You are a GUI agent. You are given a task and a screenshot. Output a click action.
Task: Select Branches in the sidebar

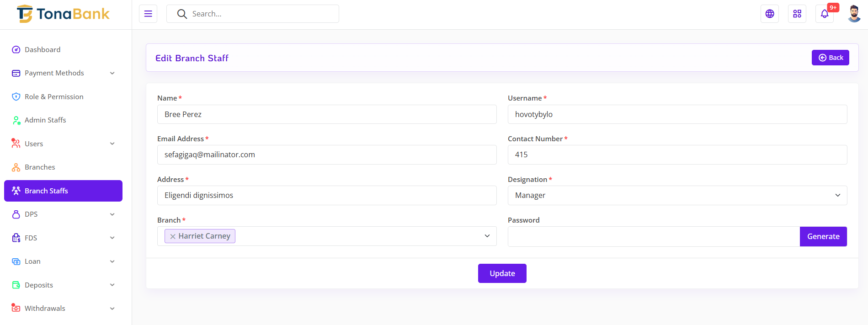pyautogui.click(x=40, y=167)
